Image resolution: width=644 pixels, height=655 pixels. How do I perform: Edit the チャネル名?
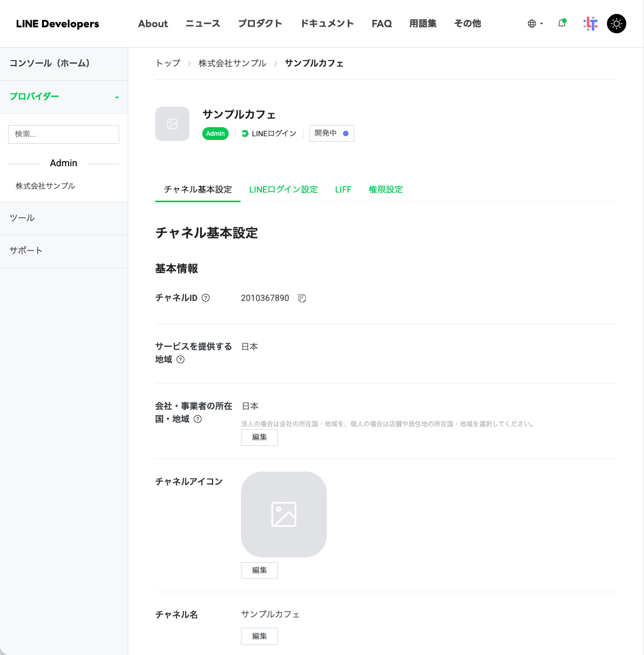click(259, 636)
